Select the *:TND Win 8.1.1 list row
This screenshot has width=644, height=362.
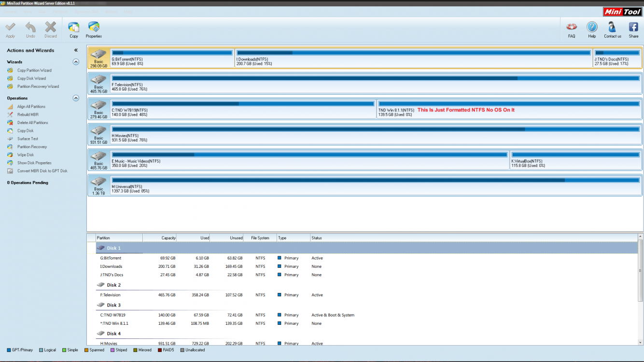[x=366, y=323]
